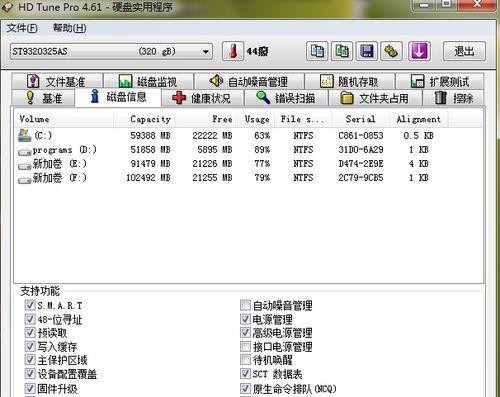Switch to the 磁盘监视 tab
Image resolution: width=500 pixels, height=397 pixels.
148,81
